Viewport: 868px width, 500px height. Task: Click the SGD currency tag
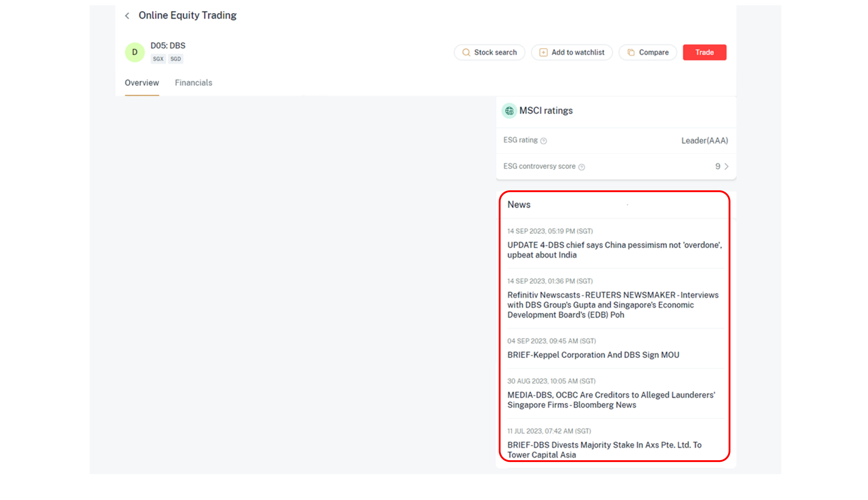pos(176,59)
